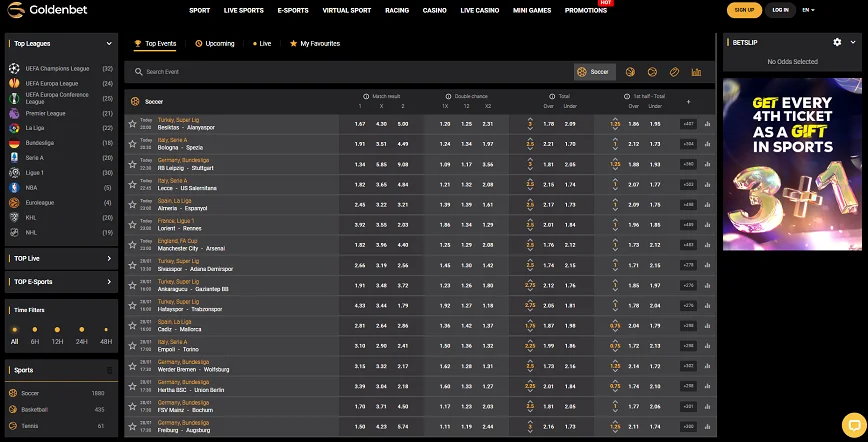Click the Euroleague icon
The height and width of the screenshot is (442, 868).
click(x=14, y=203)
